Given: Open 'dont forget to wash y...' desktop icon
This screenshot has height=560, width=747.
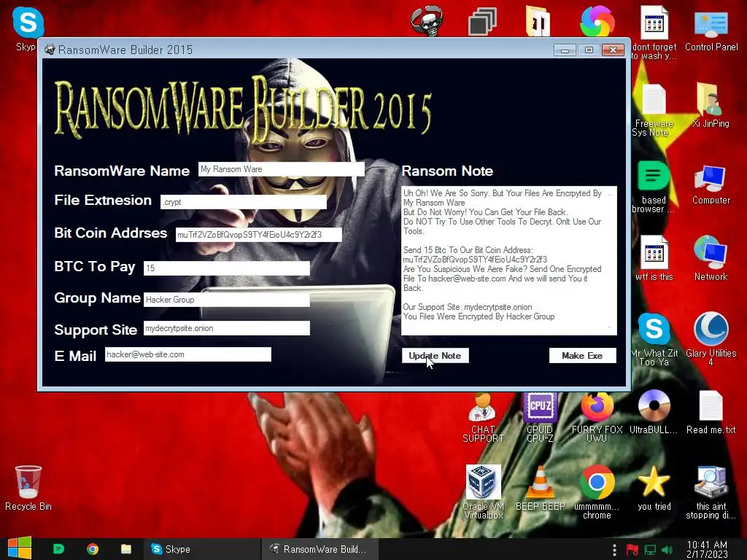Looking at the screenshot, I should click(x=654, y=32).
